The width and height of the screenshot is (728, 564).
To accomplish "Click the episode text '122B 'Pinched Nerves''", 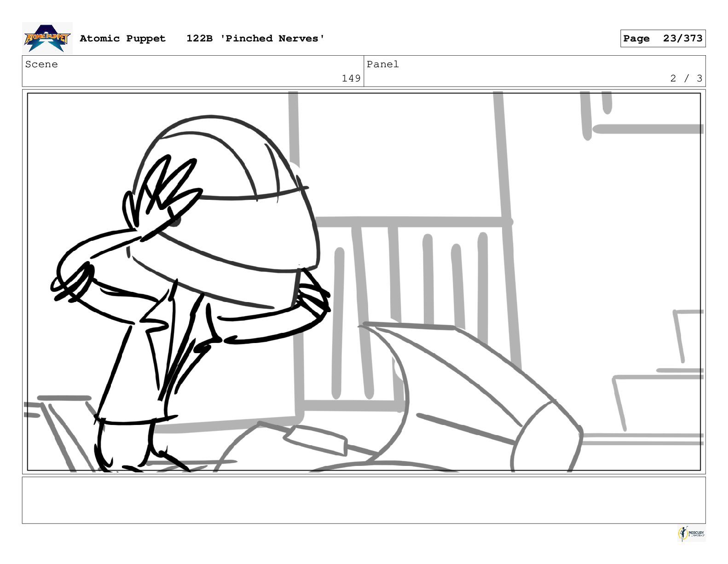I will point(255,38).
